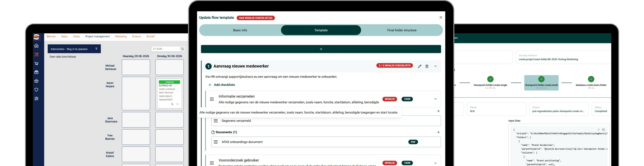Edit the Aanvraag nieuwe medewerker step with pencil
The width and height of the screenshot is (644, 166).
pyautogui.click(x=420, y=66)
